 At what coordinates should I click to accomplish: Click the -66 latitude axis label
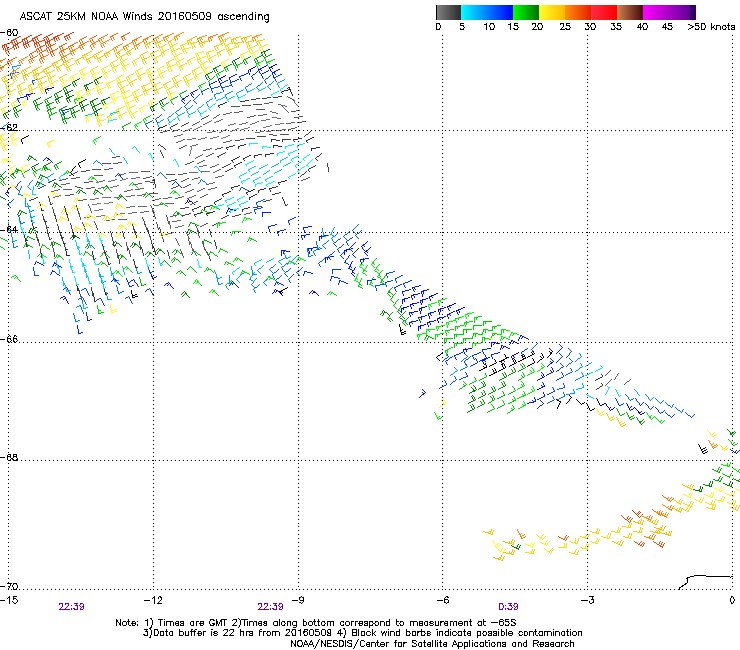coord(9,339)
